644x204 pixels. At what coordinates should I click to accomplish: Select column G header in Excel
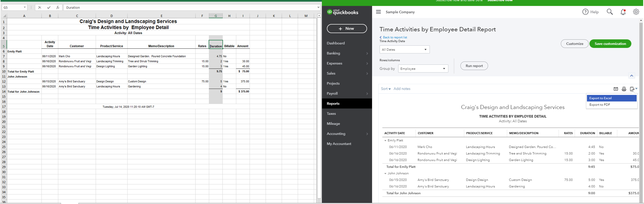pyautogui.click(x=216, y=16)
